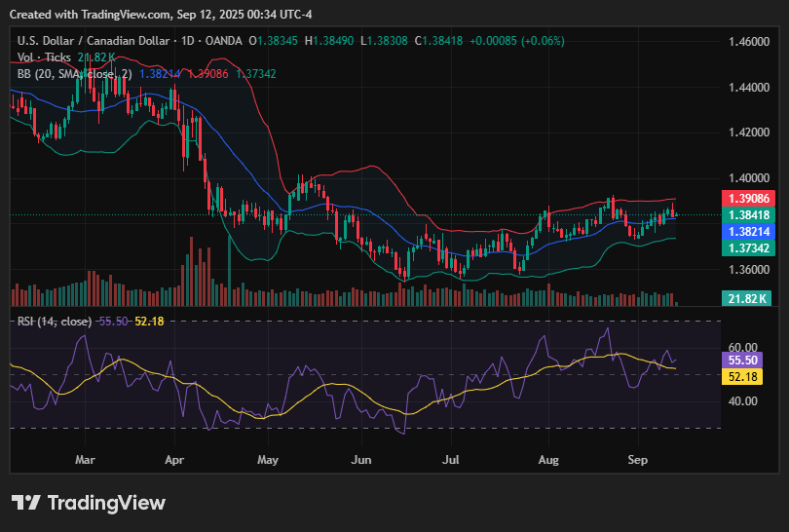
Task: Click the 1.40000 price axis tick
Action: point(749,178)
